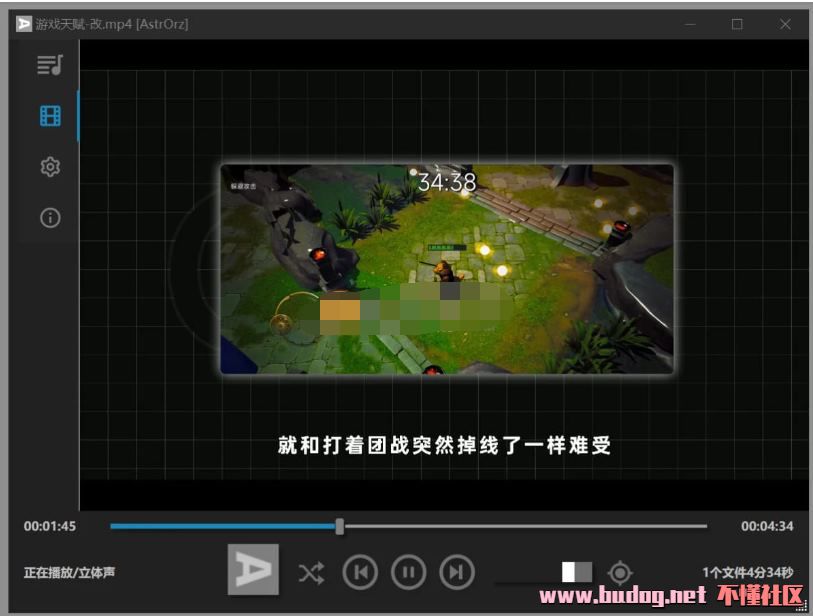Minimize the AstrOrz player window
The image size is (813, 616).
[x=690, y=24]
